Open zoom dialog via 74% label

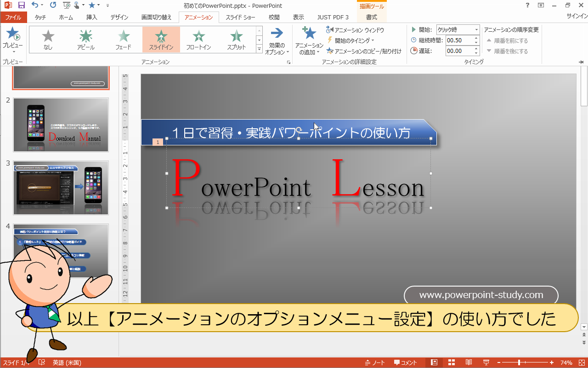(x=566, y=362)
